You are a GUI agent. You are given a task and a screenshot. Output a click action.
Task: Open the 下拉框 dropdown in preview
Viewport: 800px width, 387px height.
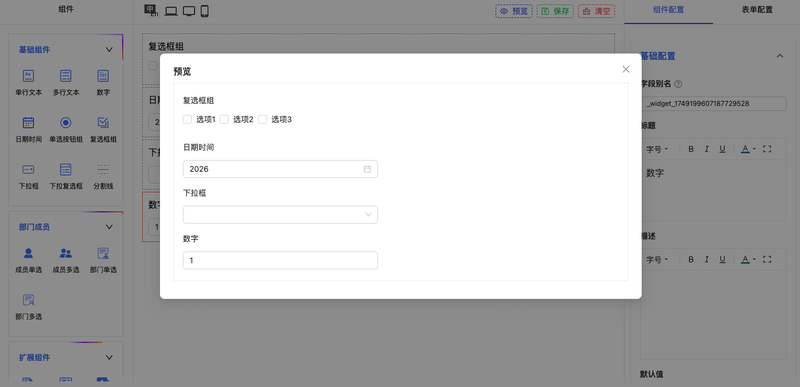280,215
